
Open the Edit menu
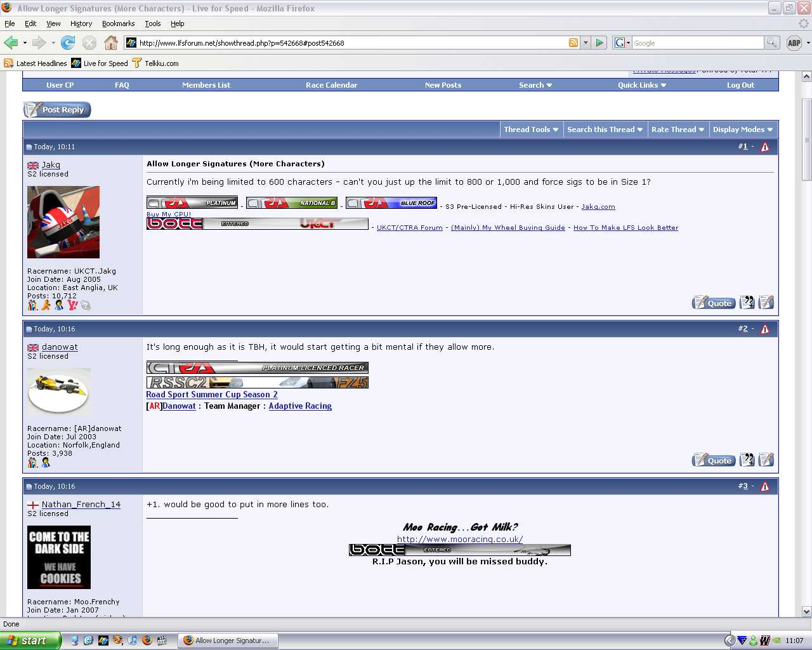30,23
